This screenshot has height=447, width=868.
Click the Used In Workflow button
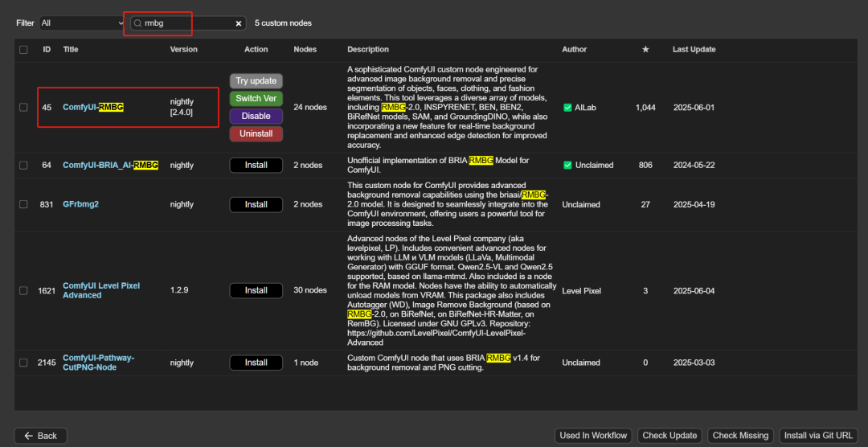[593, 436]
